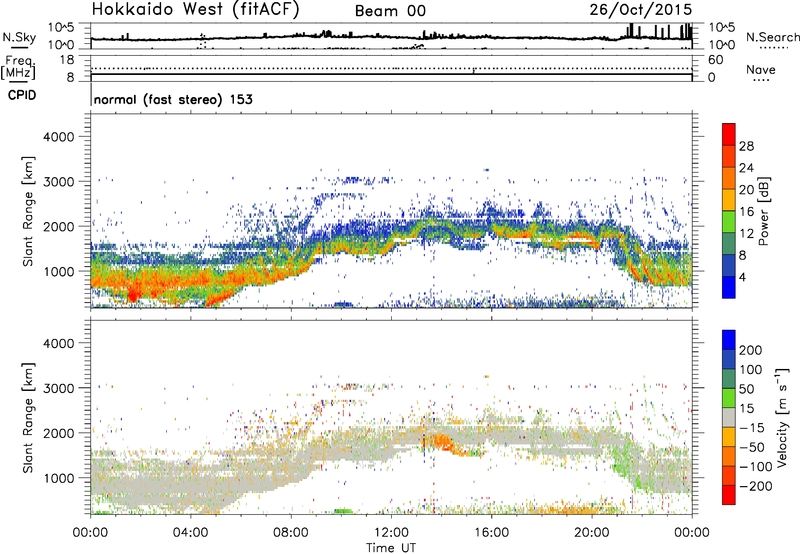Screen dimensions: 800x554
Task: Click the '60' tick right of frequency panel
Action: coord(716,60)
